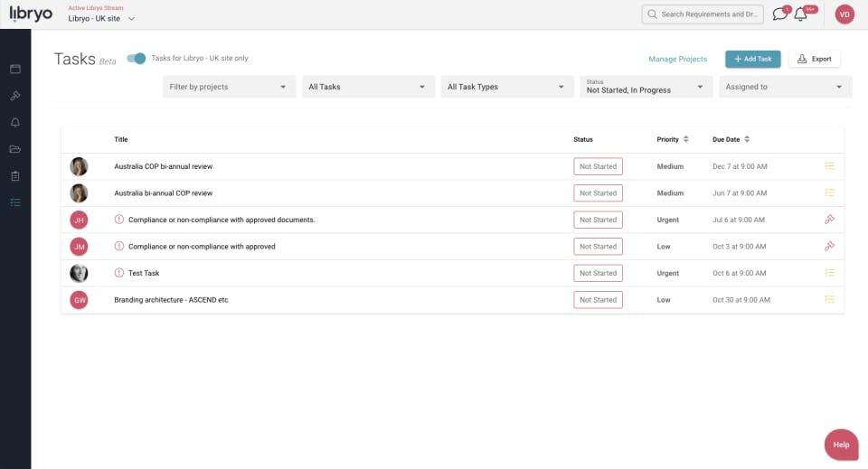Click the Add Task button

tap(752, 59)
